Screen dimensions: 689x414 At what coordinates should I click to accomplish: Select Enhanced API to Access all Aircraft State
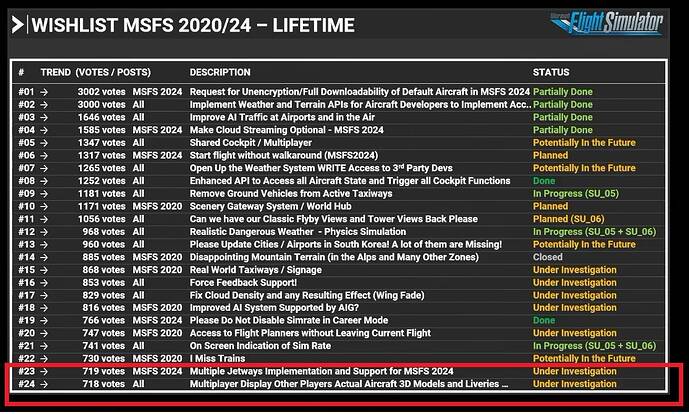tap(350, 181)
